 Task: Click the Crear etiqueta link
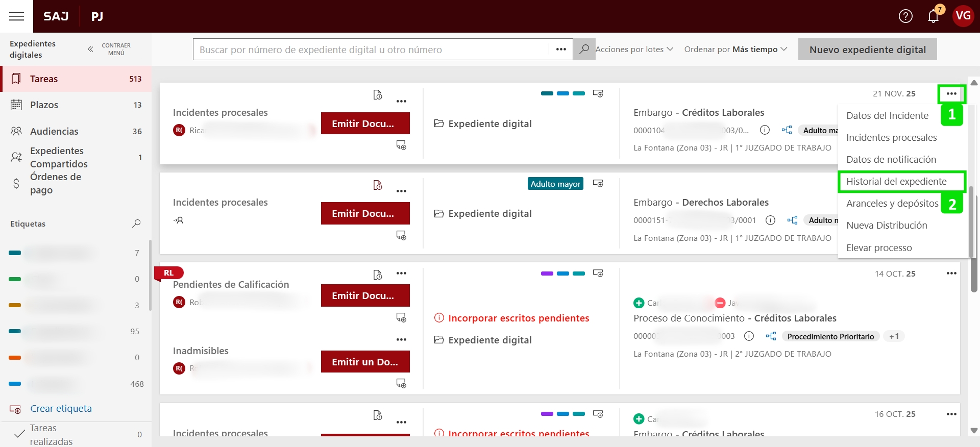pos(61,409)
